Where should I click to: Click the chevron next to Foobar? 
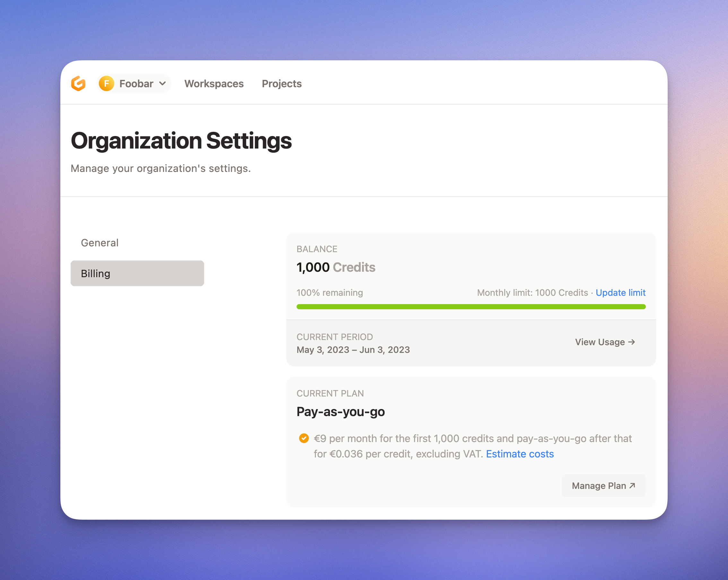(162, 83)
